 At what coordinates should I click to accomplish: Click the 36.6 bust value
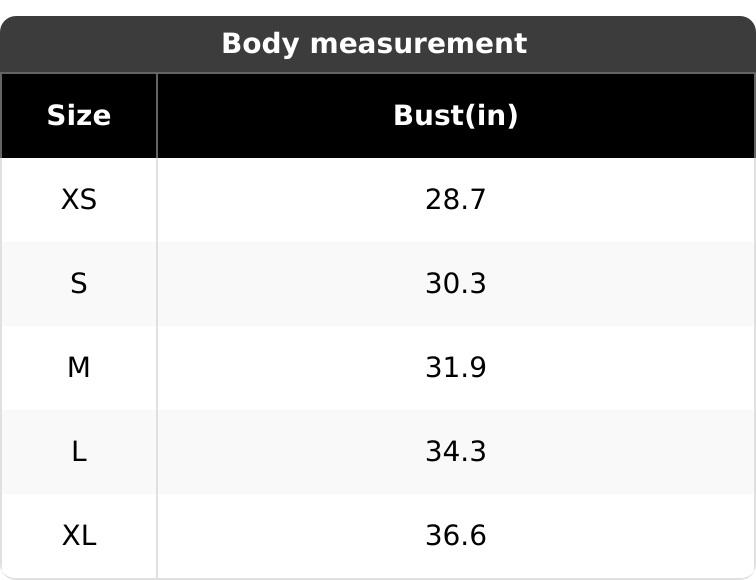tap(455, 536)
